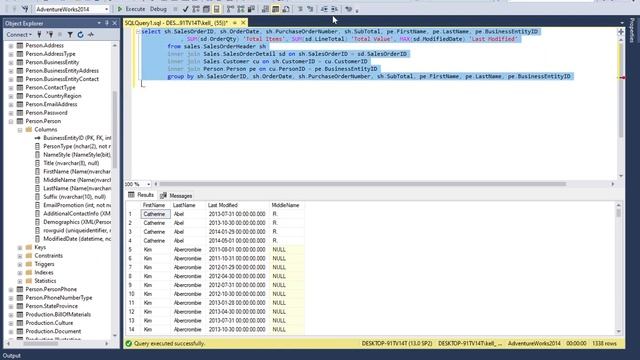Viewport: 640px width, 360px height.
Task: Toggle pin on the SQLQuery1.sql tab
Action: coord(235,23)
